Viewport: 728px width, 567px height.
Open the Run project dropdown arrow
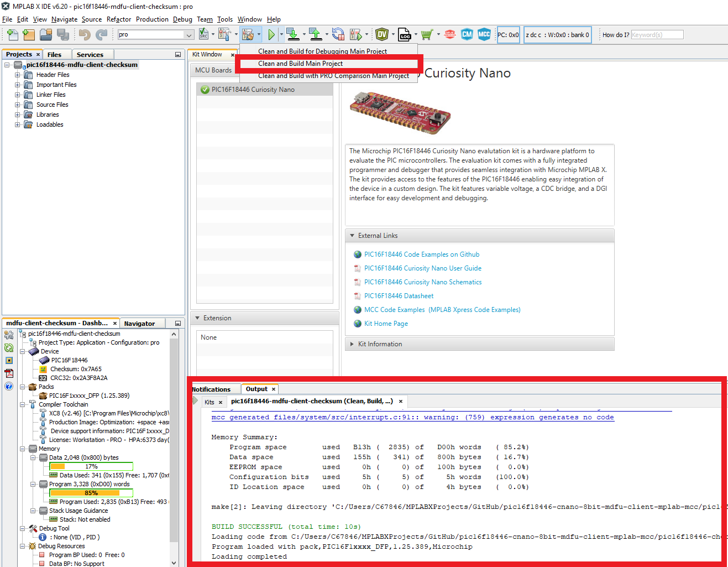point(281,34)
